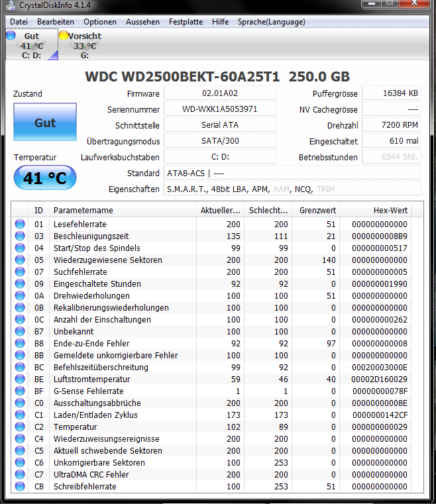
Task: Click the status icon of Unbekannt B7 row
Action: (20, 330)
